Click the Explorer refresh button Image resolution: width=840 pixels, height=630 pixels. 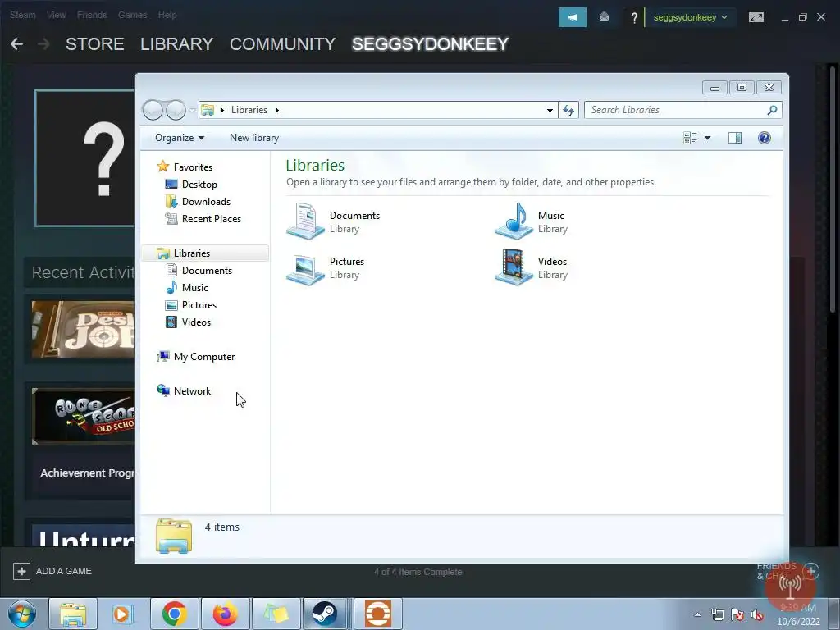pyautogui.click(x=568, y=111)
